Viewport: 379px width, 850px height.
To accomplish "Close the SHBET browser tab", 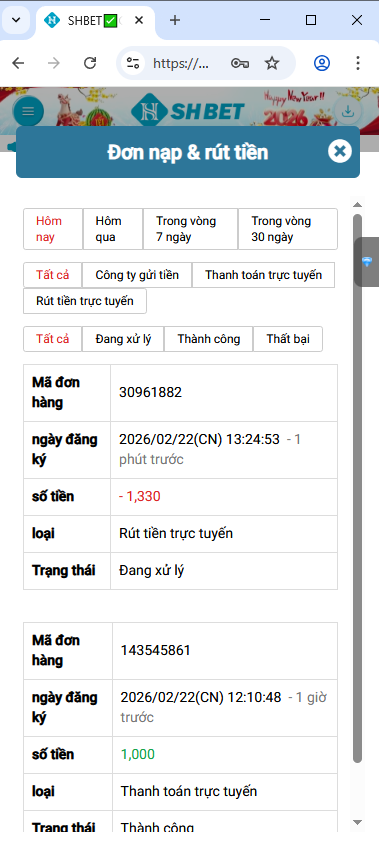I will click(x=139, y=21).
